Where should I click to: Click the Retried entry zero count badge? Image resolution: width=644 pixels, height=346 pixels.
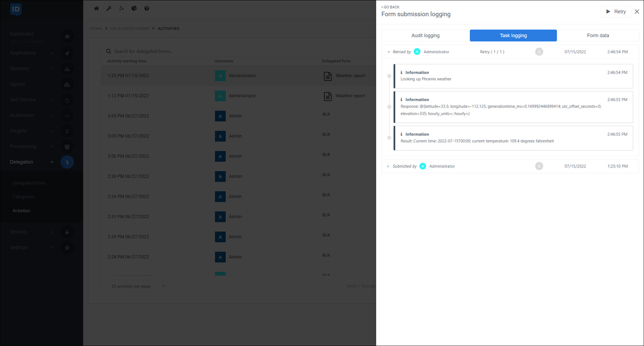pyautogui.click(x=539, y=52)
